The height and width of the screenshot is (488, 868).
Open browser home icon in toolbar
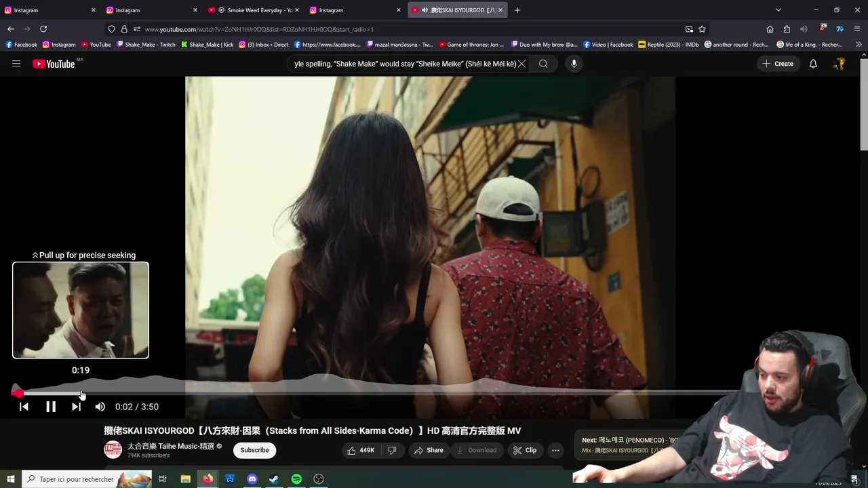770,29
